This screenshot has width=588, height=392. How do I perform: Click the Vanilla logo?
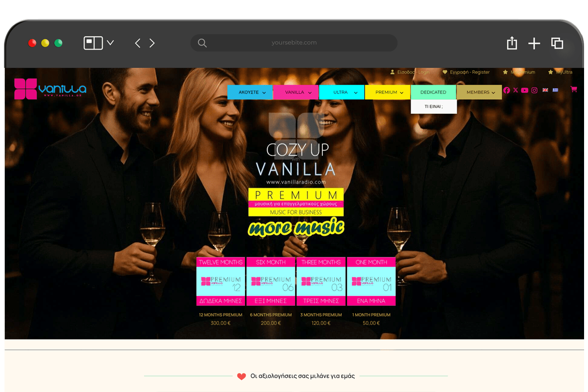point(50,89)
